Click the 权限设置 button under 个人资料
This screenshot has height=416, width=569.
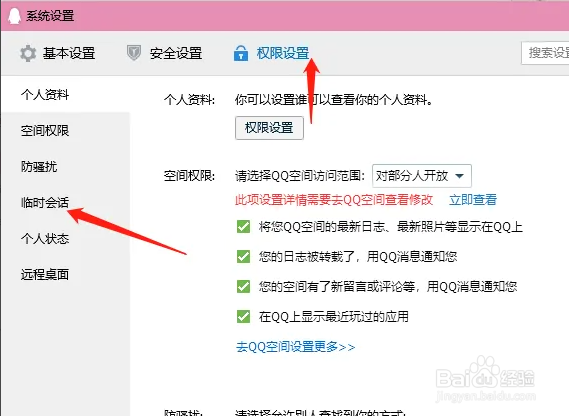tap(269, 128)
